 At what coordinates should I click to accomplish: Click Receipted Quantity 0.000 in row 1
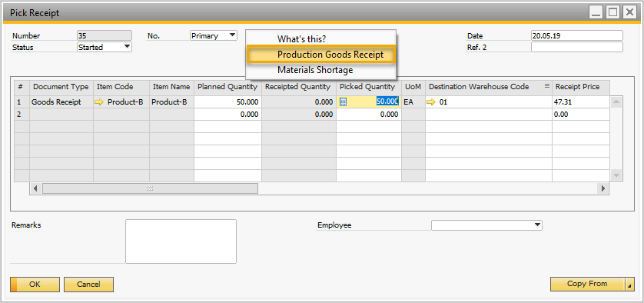tap(299, 102)
